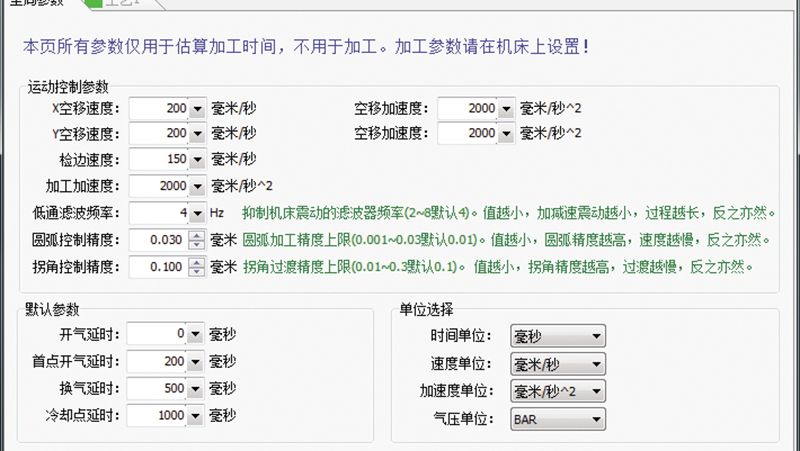Click the 拐角控制精度 field showing 0.100

(160, 267)
